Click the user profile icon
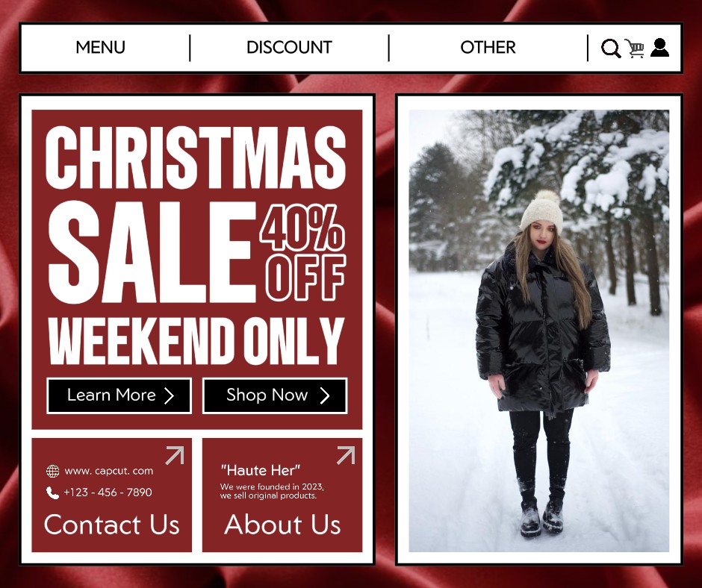Screen dimensions: 702x588 pyautogui.click(x=659, y=48)
